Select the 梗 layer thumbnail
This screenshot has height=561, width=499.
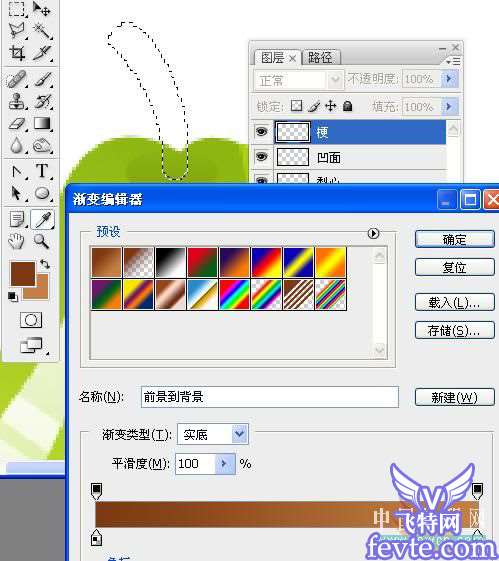point(293,132)
